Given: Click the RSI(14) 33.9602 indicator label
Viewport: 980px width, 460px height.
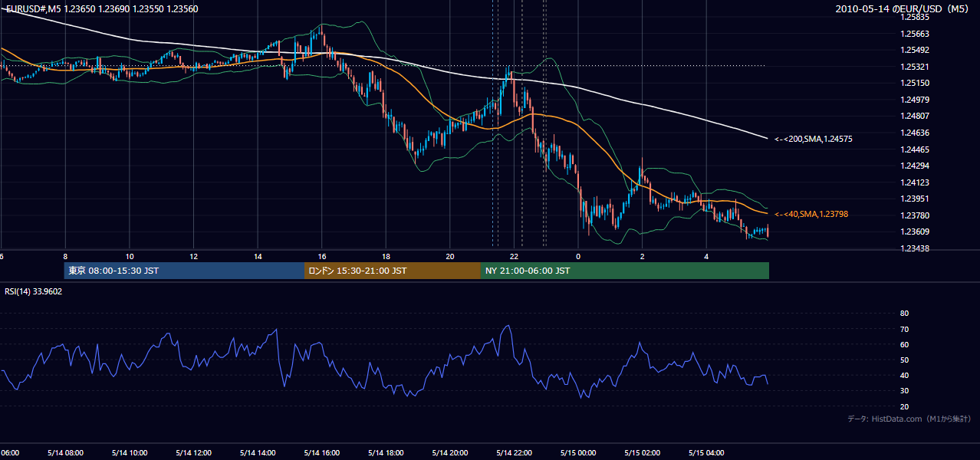Looking at the screenshot, I should [34, 291].
